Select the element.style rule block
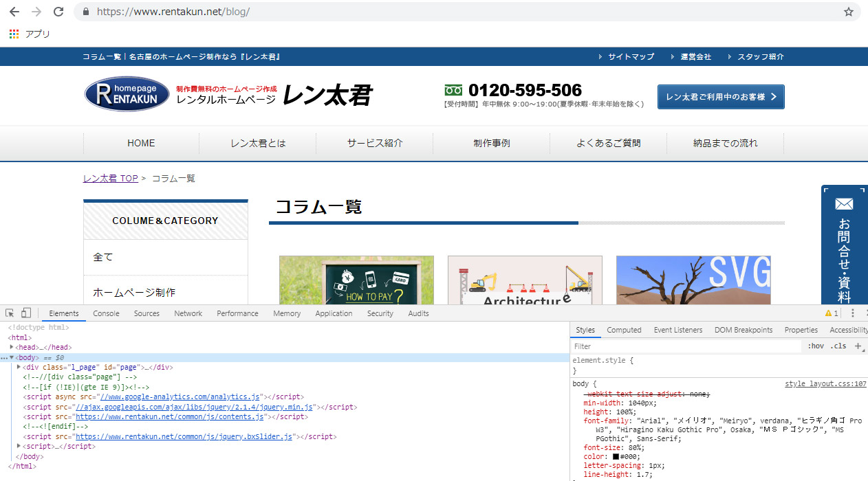 click(719, 365)
